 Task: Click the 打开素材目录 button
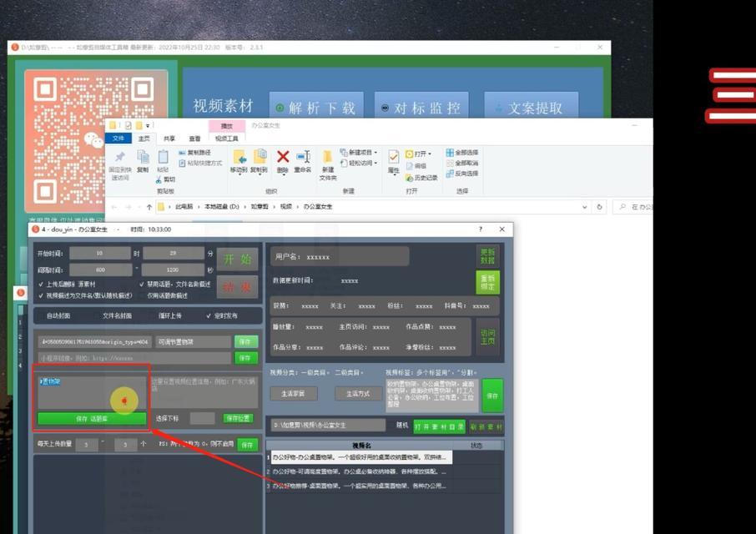[439, 426]
